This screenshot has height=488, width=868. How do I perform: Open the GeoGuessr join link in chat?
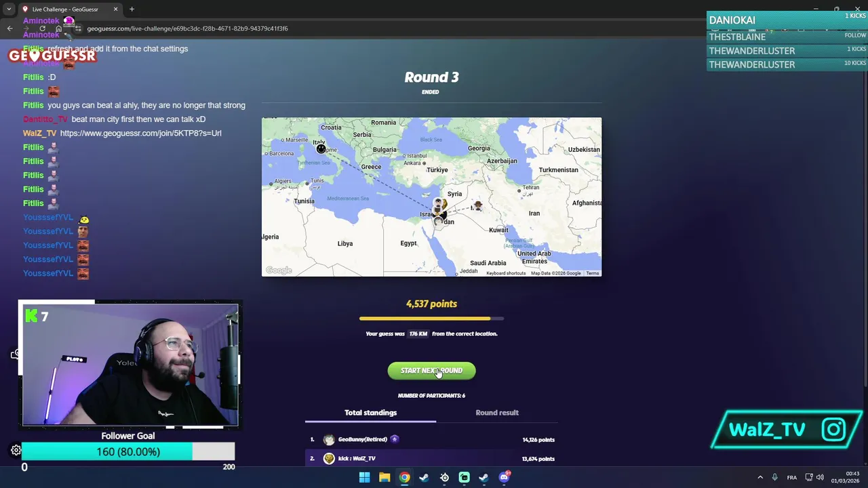point(140,134)
